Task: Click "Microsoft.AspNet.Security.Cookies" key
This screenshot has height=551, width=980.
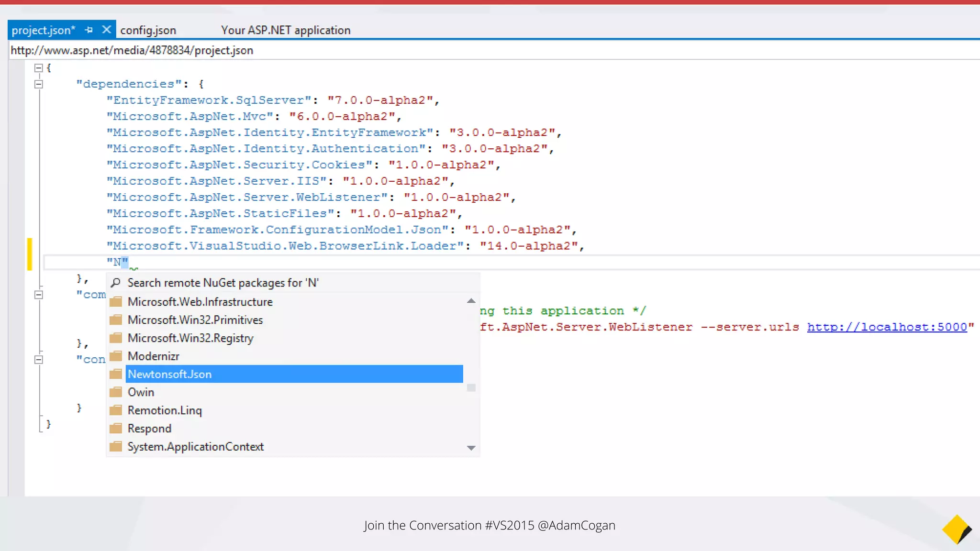Action: coord(240,165)
